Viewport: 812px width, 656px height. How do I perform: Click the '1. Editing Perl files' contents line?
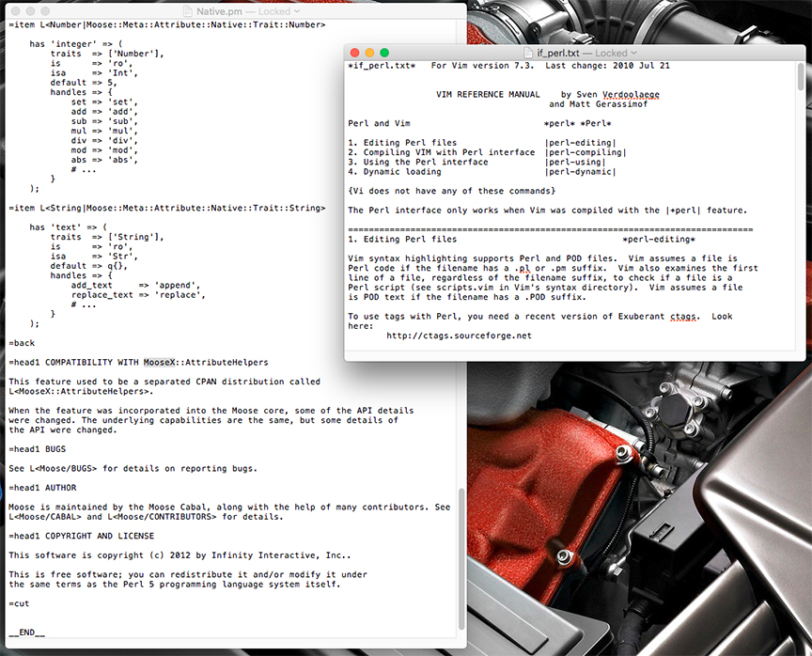point(402,142)
